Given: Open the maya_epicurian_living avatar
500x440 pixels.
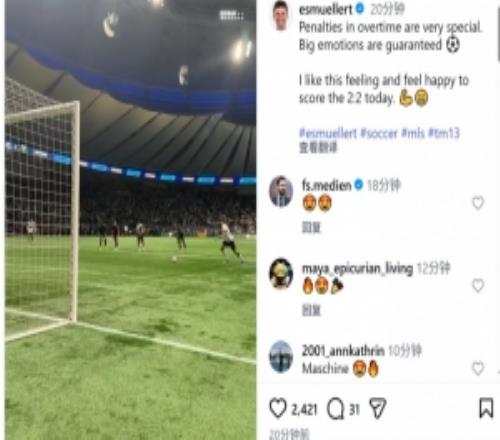Looking at the screenshot, I should coord(281,273).
